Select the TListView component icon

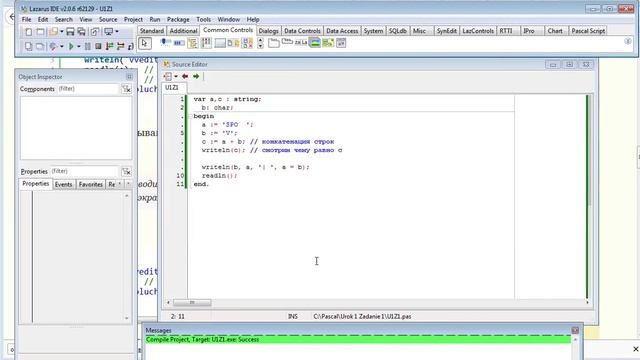pyautogui.click(x=206, y=42)
